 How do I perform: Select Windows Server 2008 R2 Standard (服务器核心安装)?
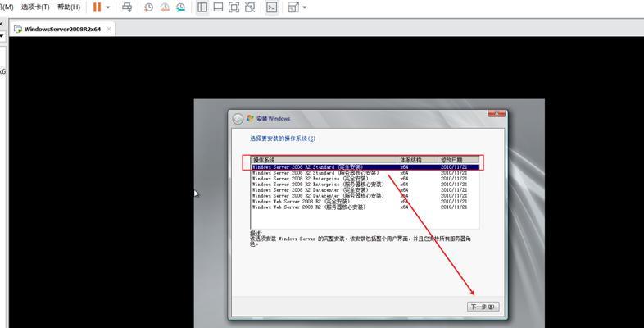pyautogui.click(x=365, y=173)
